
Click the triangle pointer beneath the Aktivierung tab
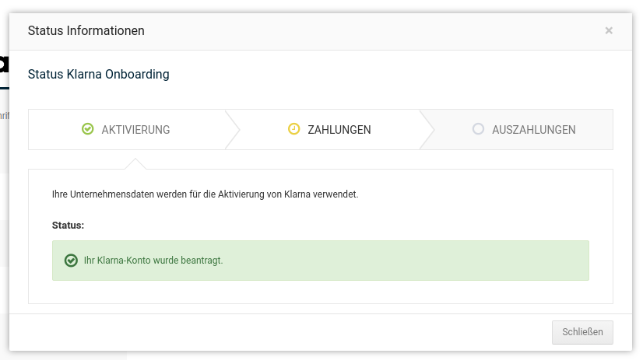click(x=135, y=163)
